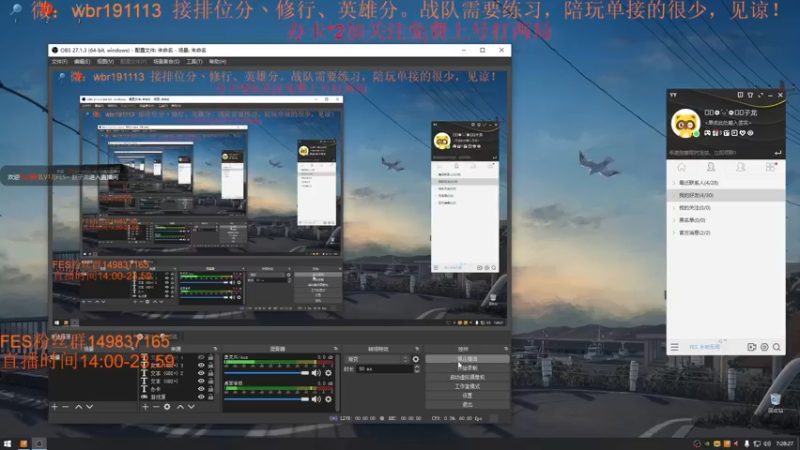The height and width of the screenshot is (450, 800).
Task: Hide the 文本 (GDI+) 2 source
Action: (x=201, y=373)
